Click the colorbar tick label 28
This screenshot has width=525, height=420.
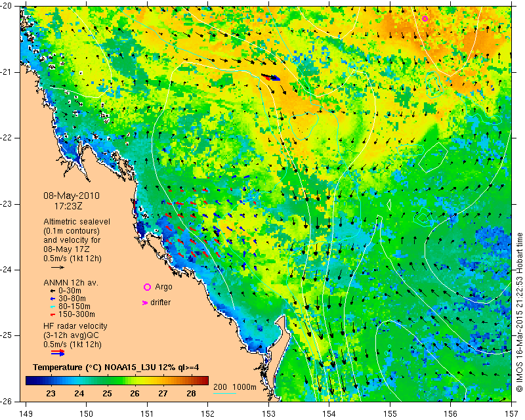[191, 394]
